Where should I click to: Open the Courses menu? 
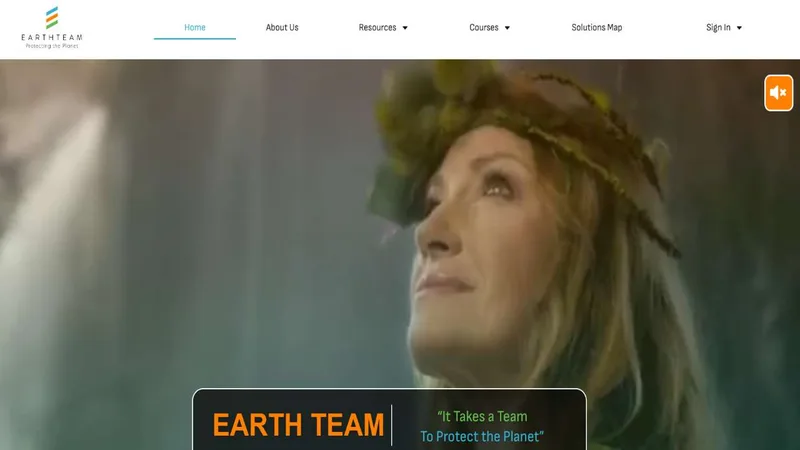pos(484,28)
